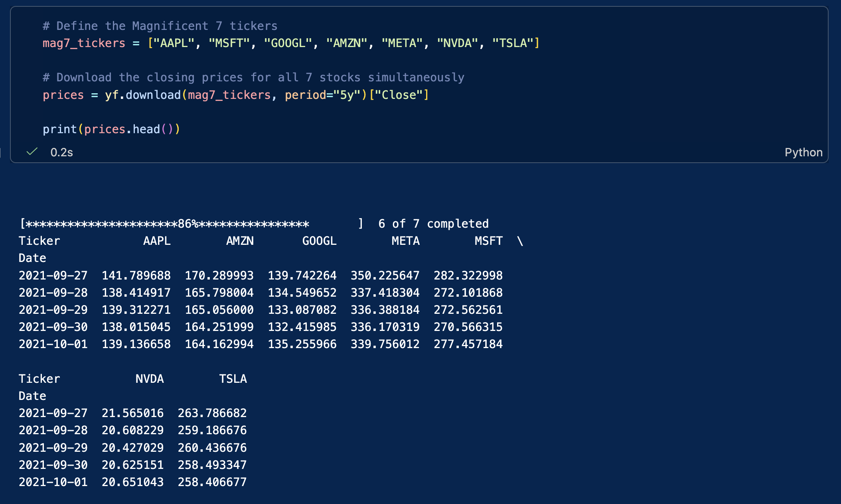Click the green cell success checkmark
The width and height of the screenshot is (841, 504).
pyautogui.click(x=32, y=152)
